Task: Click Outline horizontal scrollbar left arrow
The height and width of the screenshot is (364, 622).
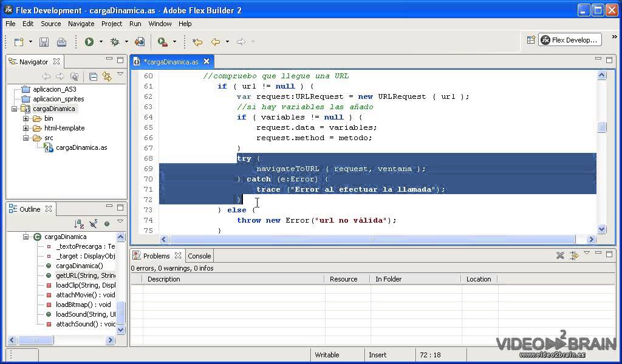Action: coord(12,340)
